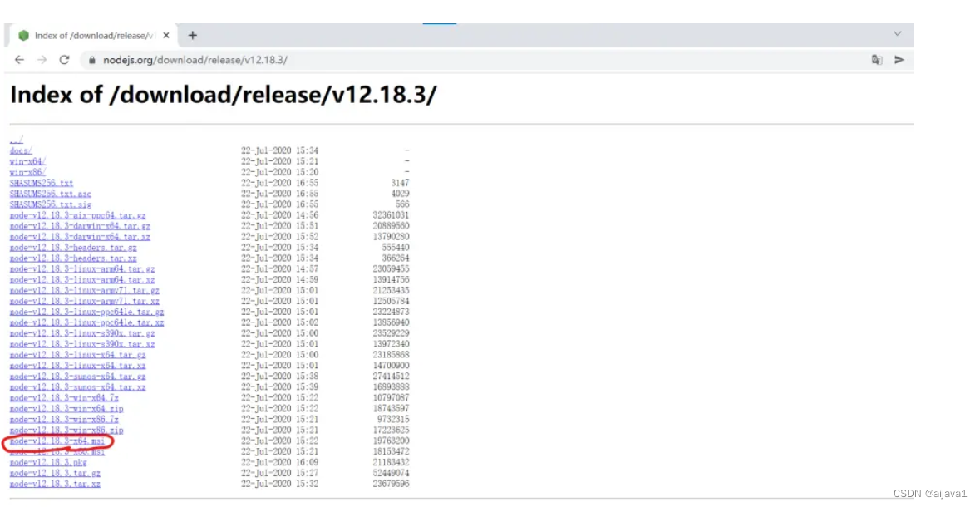Download node-v12.18.3.tar.gz source archive
The width and height of the screenshot is (980, 507).
click(x=55, y=473)
